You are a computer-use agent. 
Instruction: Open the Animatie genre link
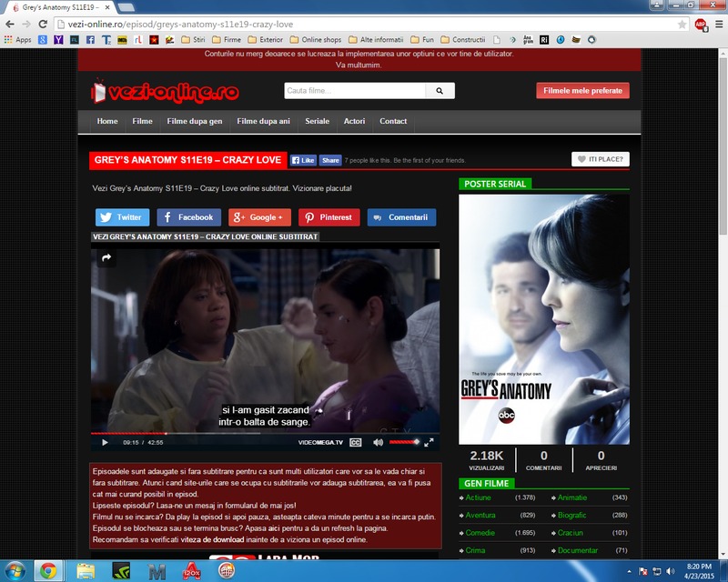572,497
